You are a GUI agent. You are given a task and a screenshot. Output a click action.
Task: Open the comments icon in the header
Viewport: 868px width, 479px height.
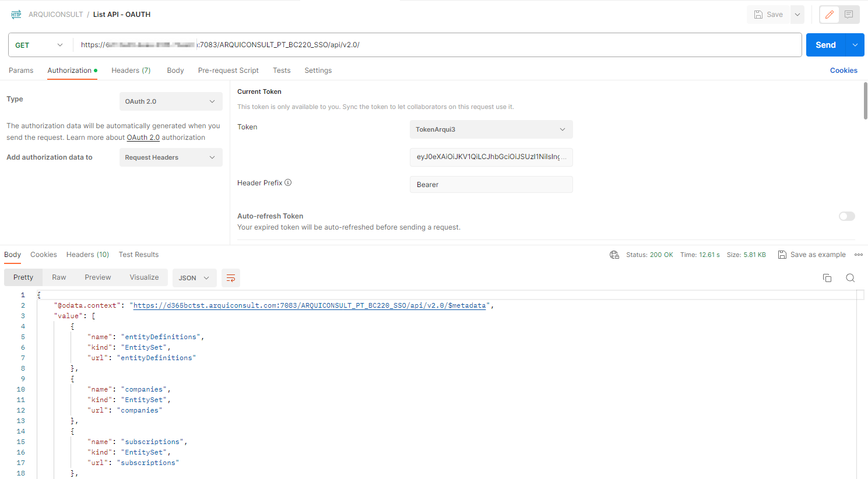coord(849,15)
